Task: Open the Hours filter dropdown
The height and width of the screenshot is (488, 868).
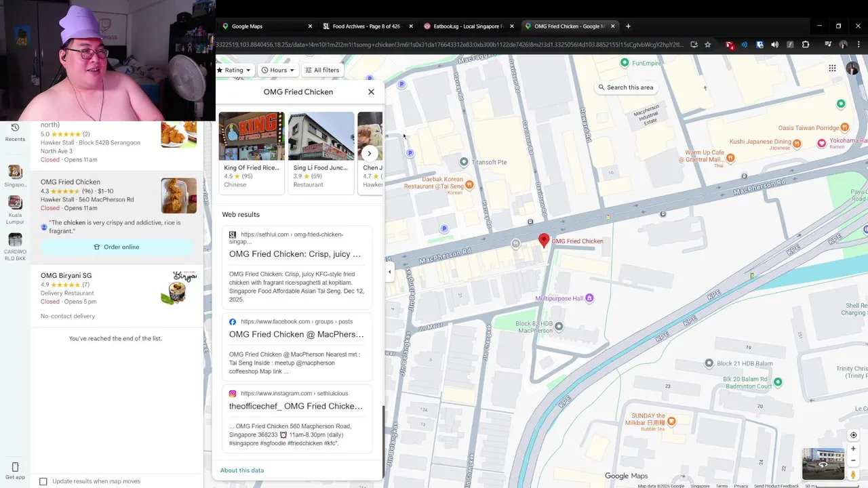Action: click(278, 70)
